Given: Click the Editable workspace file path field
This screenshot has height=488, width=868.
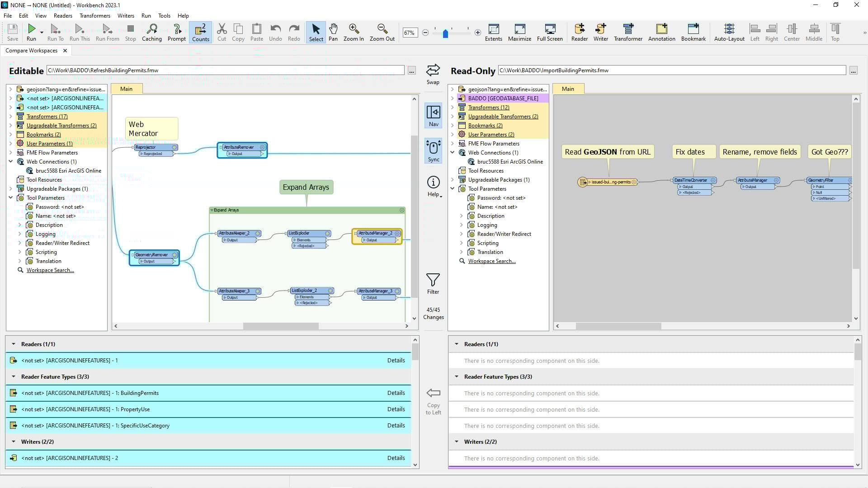Looking at the screenshot, I should click(x=225, y=70).
